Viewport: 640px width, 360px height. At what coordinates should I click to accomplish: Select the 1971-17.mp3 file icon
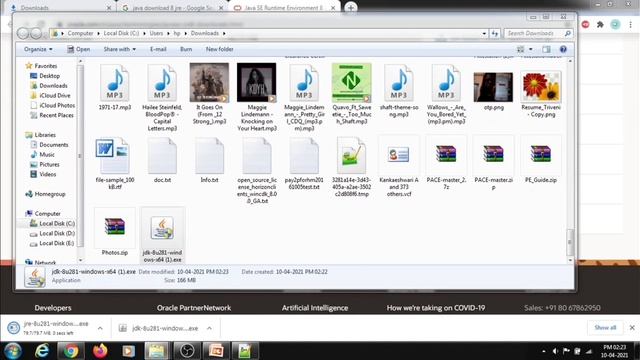(x=115, y=83)
